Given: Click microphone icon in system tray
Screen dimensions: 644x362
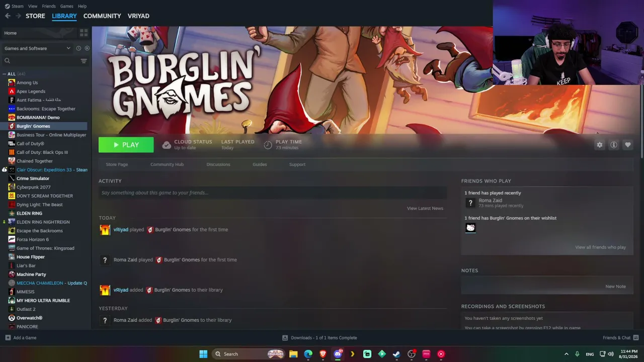Looking at the screenshot, I should tap(577, 354).
